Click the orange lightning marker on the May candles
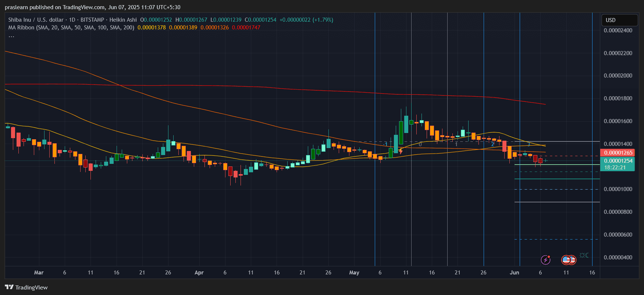Image resolution: width=644 pixels, height=295 pixels. pyautogui.click(x=401, y=151)
